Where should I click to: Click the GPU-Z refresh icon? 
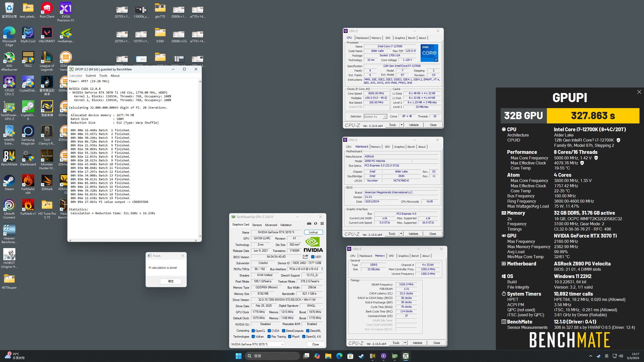click(x=315, y=223)
